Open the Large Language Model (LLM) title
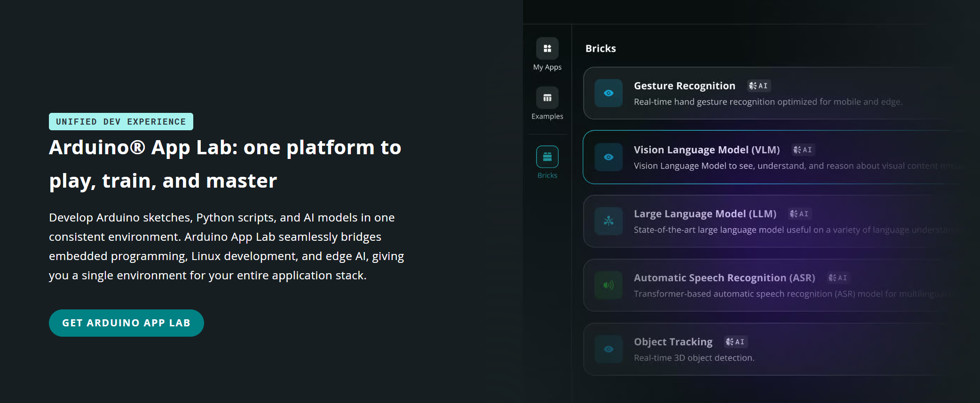980x403 pixels. pos(705,213)
